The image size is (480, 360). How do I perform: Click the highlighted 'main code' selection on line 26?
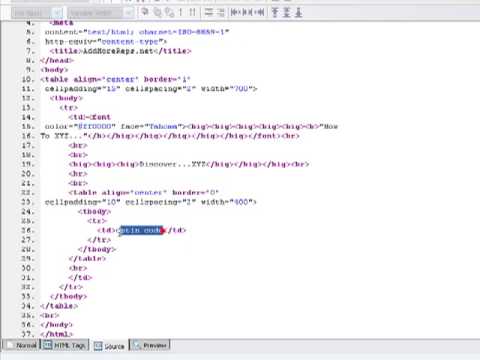coord(142,230)
